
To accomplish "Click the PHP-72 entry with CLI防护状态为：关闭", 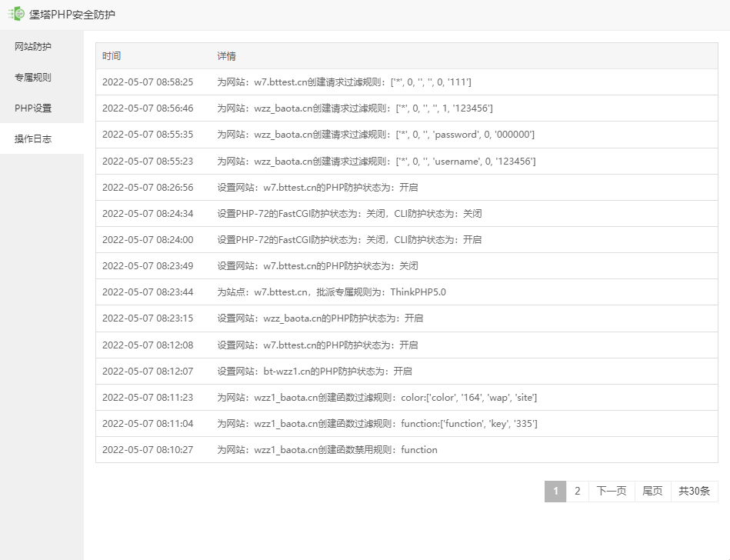I will 349,213.
